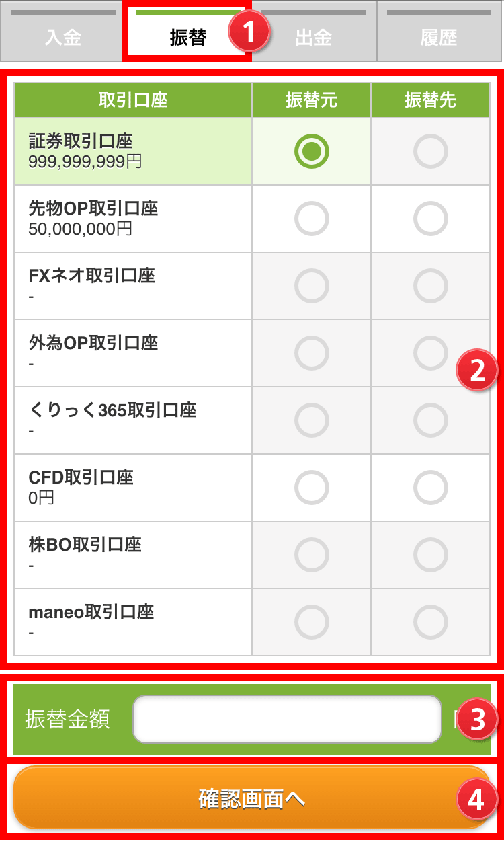Select 外為OP取引口座 as 振替元

tap(312, 353)
